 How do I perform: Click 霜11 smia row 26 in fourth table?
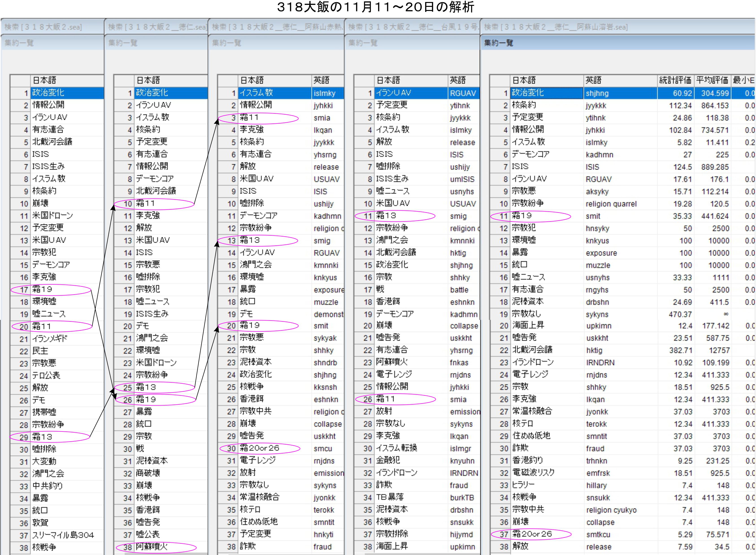click(385, 399)
